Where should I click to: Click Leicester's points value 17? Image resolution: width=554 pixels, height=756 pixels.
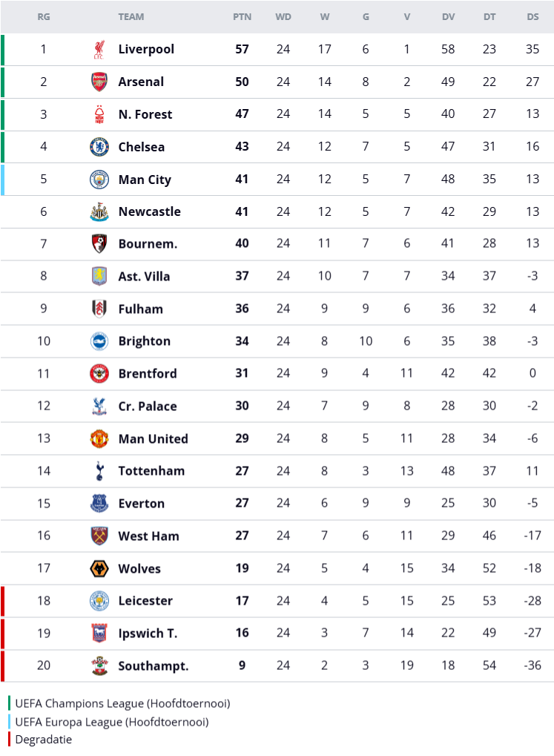click(x=242, y=601)
